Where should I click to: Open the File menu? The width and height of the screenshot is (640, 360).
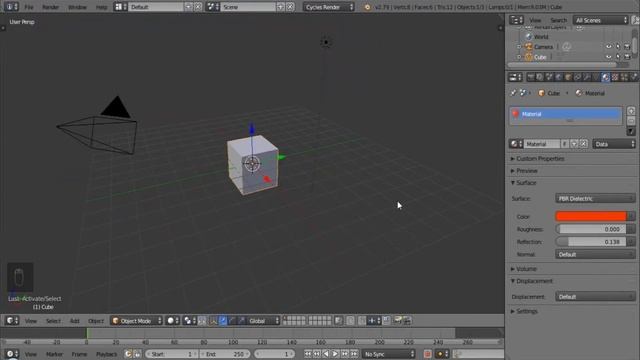tap(29, 7)
